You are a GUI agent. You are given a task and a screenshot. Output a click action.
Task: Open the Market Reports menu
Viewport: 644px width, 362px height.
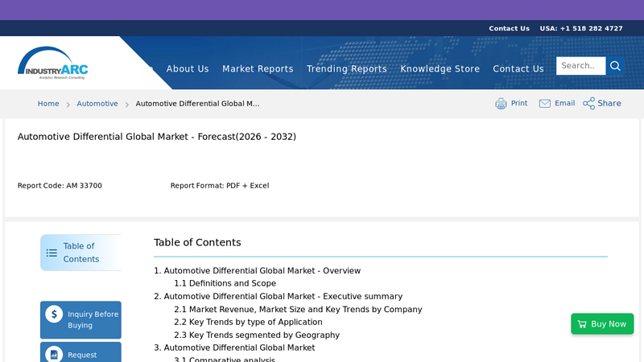[258, 69]
